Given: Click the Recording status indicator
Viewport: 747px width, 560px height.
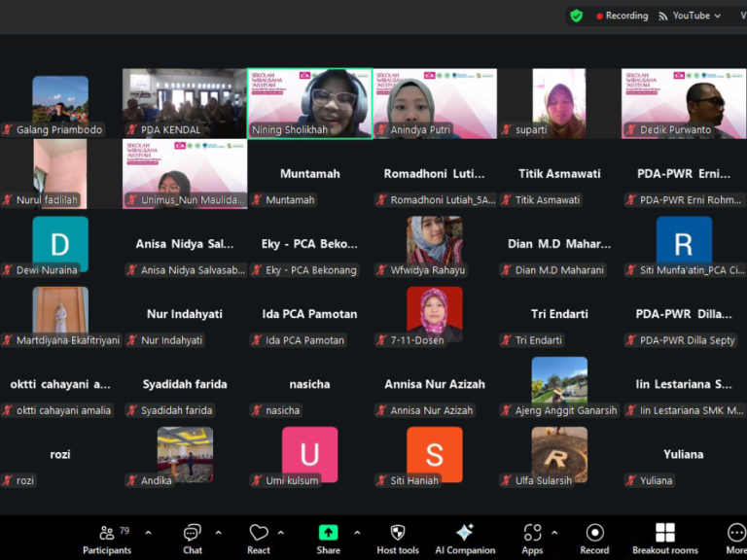Looking at the screenshot, I should pos(622,16).
